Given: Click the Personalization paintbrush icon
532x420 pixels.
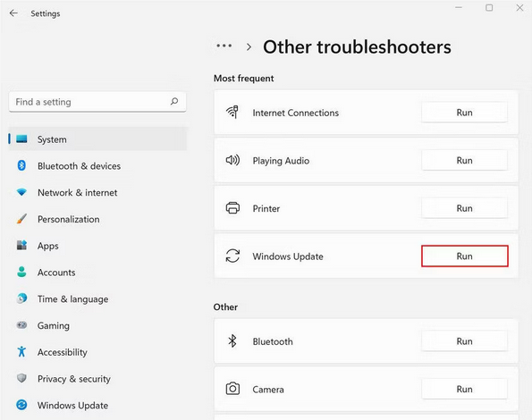Looking at the screenshot, I should [21, 219].
